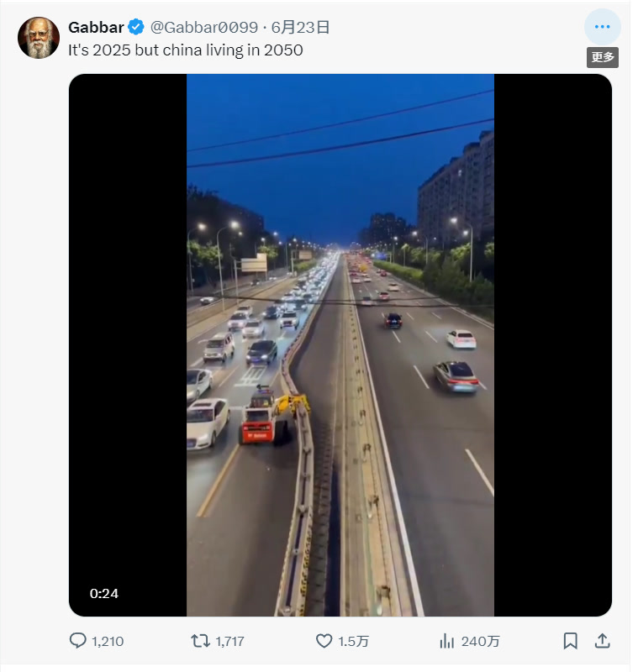This screenshot has width=638, height=672.
Task: Click the 240万 views count
Action: (481, 641)
